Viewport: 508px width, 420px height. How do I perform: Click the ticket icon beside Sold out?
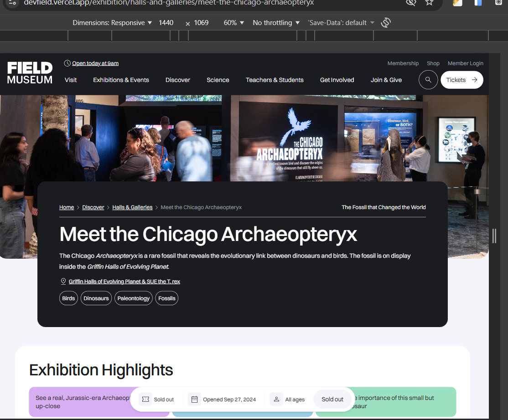coord(145,400)
